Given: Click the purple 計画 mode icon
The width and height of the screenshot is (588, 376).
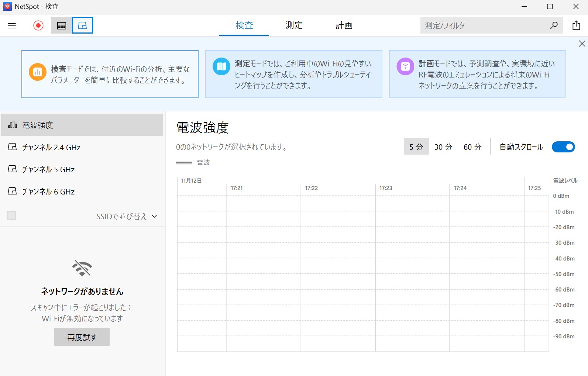Looking at the screenshot, I should click(x=405, y=66).
